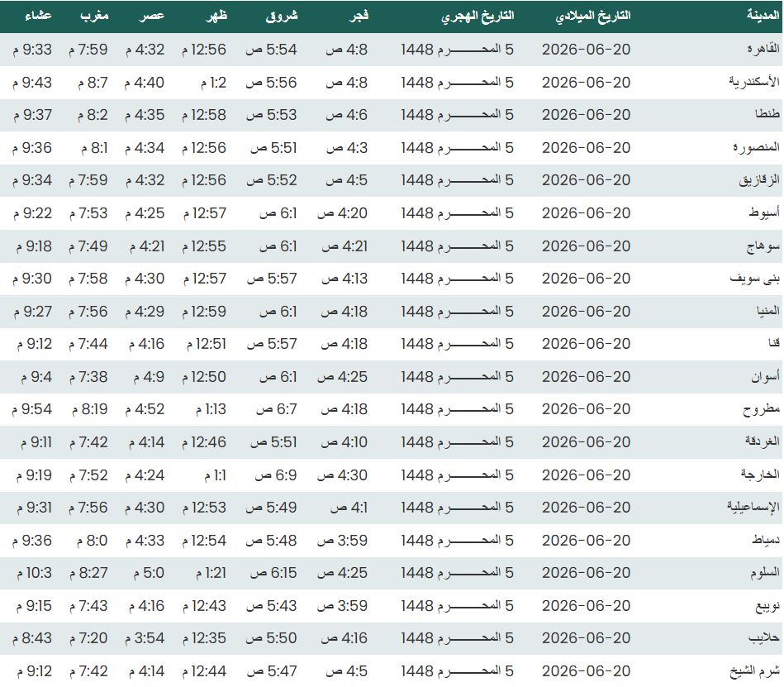This screenshot has height=687, width=784.
Task: Select the city name المنيا
Action: [x=767, y=311]
